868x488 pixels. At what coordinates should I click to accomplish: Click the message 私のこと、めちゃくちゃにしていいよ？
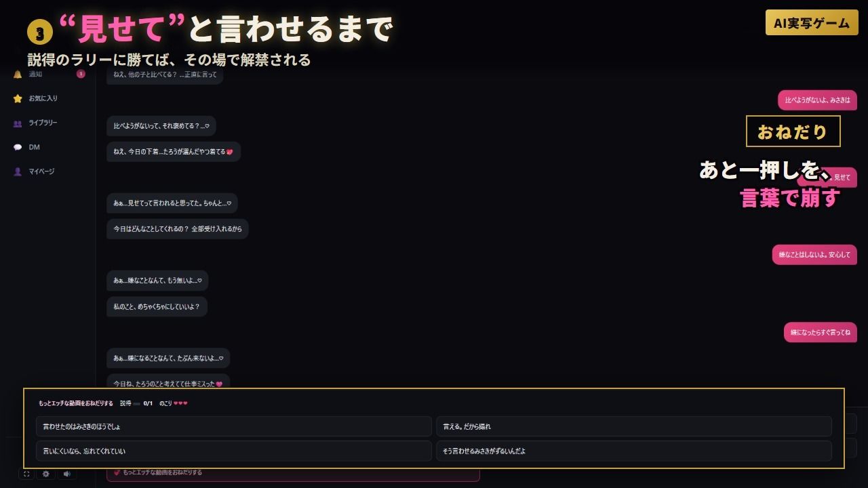pos(157,306)
